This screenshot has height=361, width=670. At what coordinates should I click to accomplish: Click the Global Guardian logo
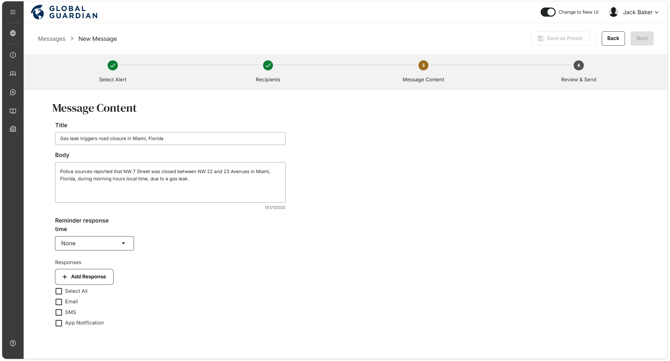(x=64, y=12)
